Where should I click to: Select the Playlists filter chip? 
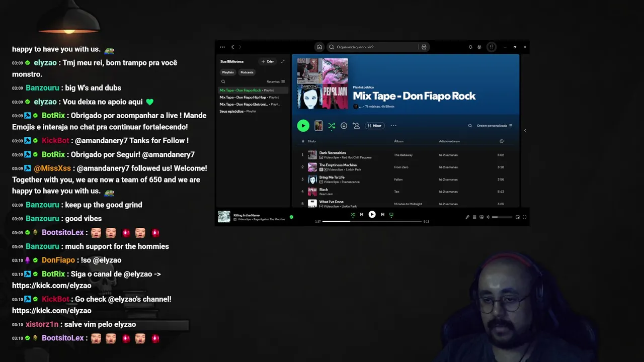228,72
